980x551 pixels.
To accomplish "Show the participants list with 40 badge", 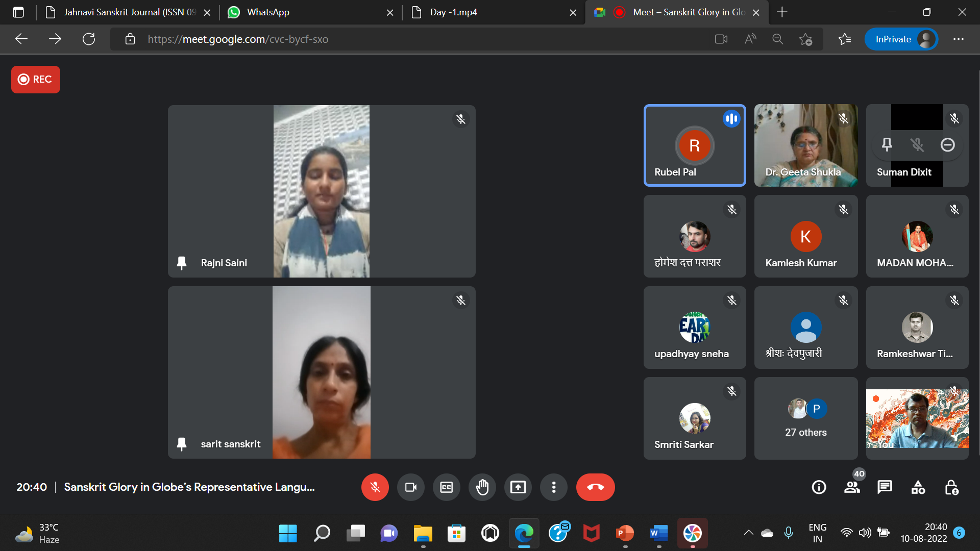I will [x=852, y=487].
